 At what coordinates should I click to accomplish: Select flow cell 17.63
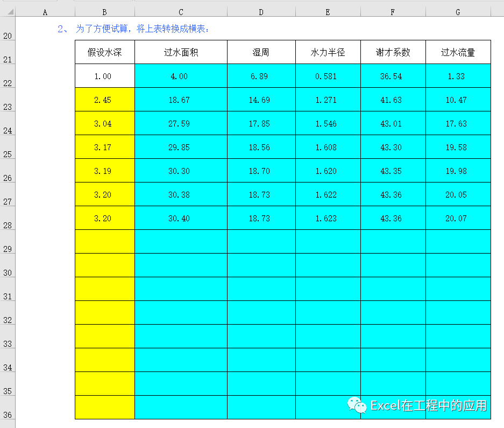click(458, 124)
